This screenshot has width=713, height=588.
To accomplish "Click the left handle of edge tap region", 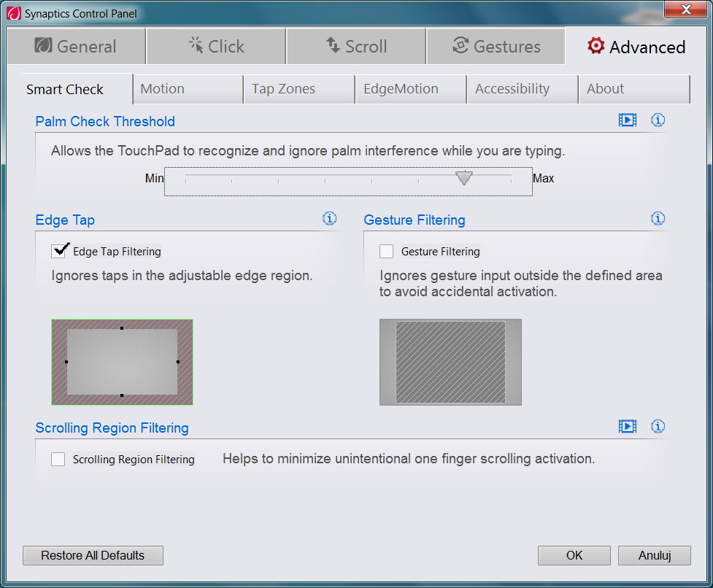I will (66, 362).
